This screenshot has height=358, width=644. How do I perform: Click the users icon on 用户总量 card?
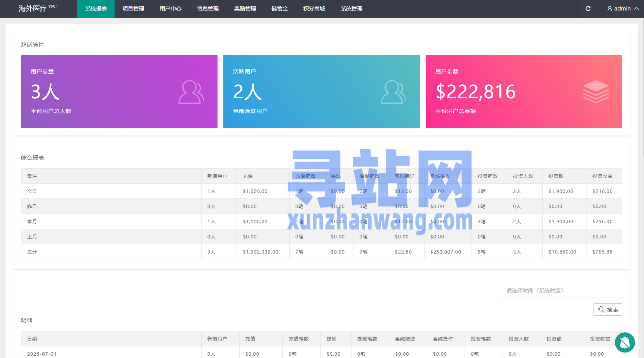[x=191, y=92]
